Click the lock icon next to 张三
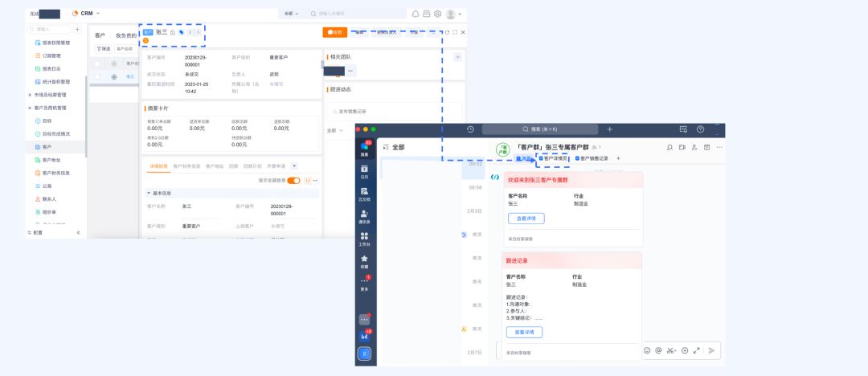Screen dimensions: 868x376 pyautogui.click(x=173, y=33)
